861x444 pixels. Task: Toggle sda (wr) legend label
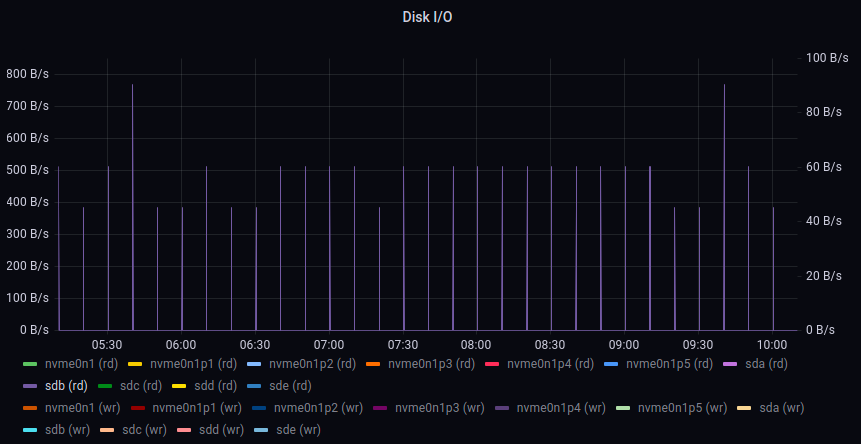click(781, 408)
